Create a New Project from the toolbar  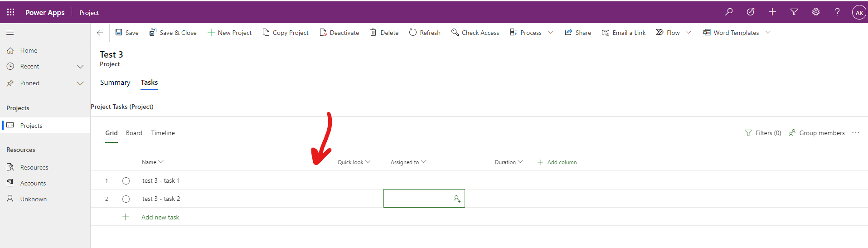pos(230,33)
